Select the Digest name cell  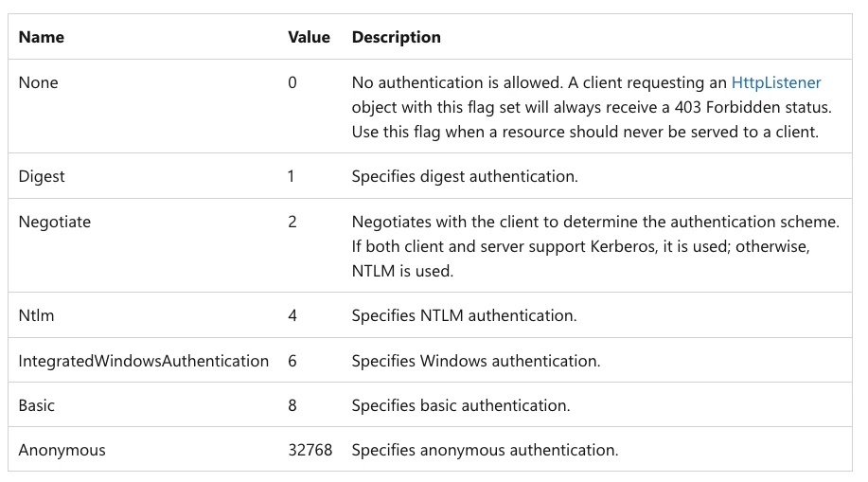42,176
